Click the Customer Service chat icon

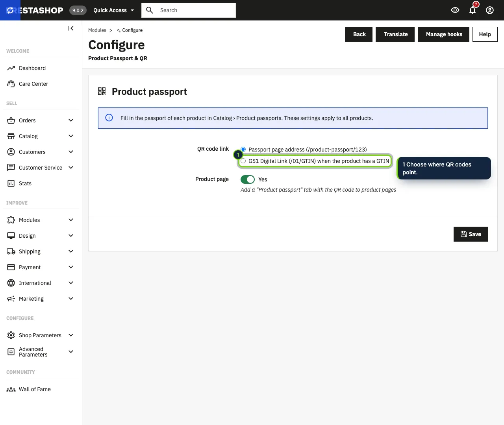[11, 168]
